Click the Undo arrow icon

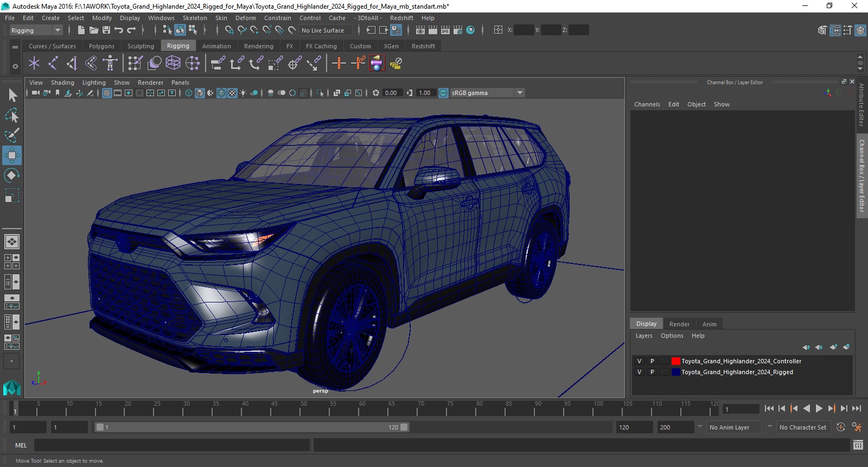119,30
